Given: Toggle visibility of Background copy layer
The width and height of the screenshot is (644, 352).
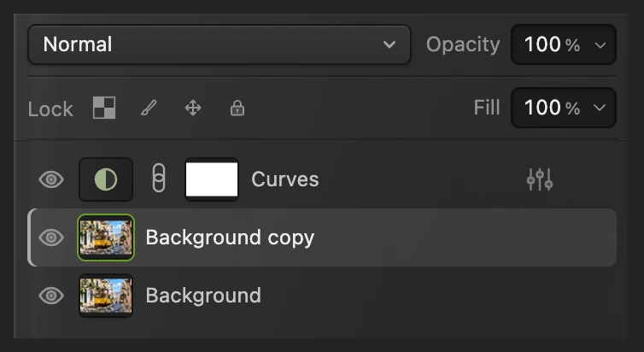Looking at the screenshot, I should click(x=51, y=238).
